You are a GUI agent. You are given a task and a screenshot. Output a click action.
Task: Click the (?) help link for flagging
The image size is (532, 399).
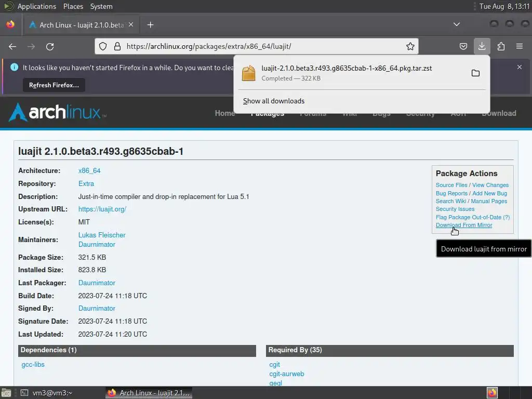click(x=506, y=217)
